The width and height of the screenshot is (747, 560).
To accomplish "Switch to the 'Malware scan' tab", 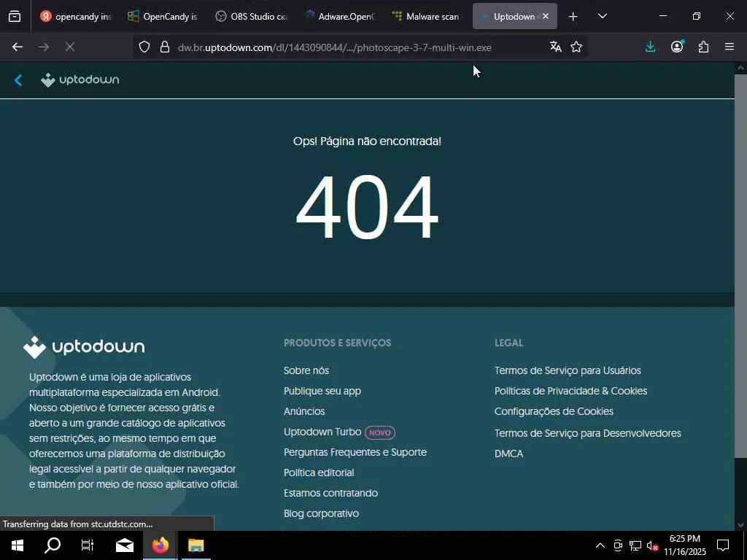I will [x=427, y=17].
